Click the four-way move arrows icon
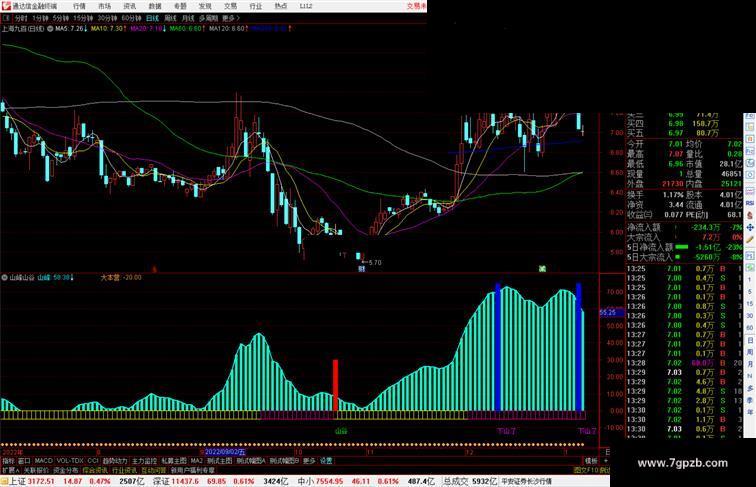Screen dimensions: 756x487 click(750, 227)
